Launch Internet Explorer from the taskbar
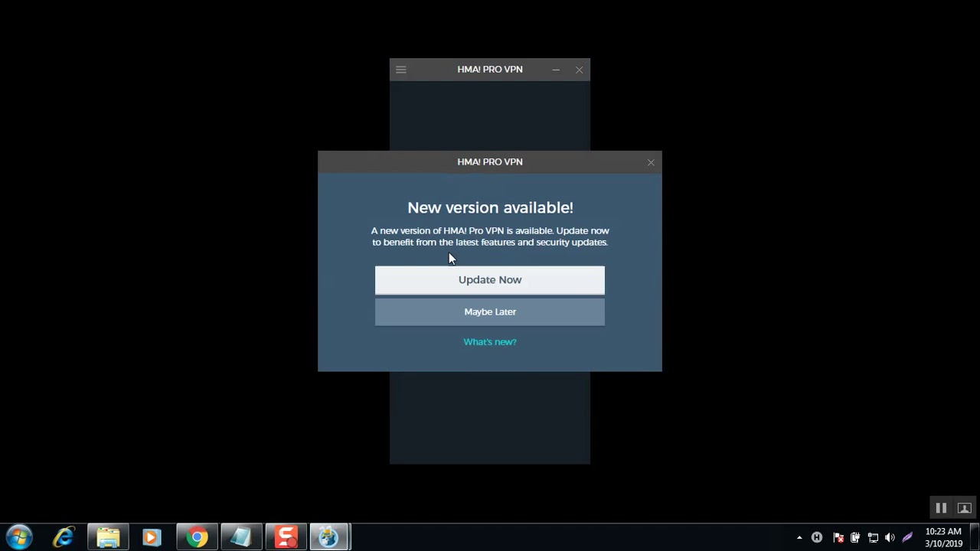The width and height of the screenshot is (980, 551). click(64, 537)
